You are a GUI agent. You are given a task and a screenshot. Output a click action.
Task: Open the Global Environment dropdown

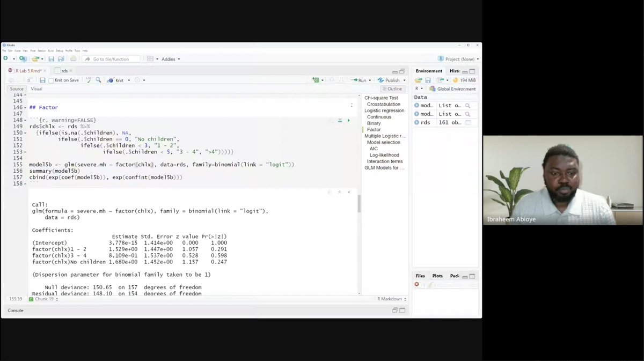click(452, 89)
